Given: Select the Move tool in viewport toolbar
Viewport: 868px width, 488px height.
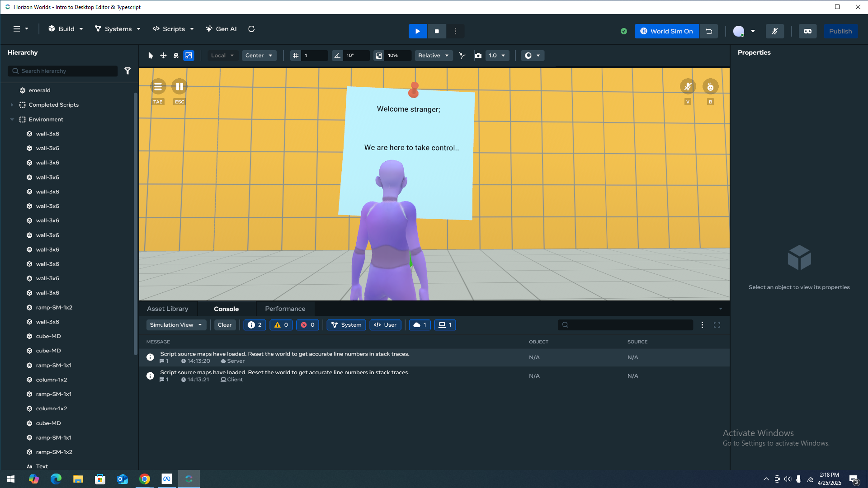Looking at the screenshot, I should 163,56.
